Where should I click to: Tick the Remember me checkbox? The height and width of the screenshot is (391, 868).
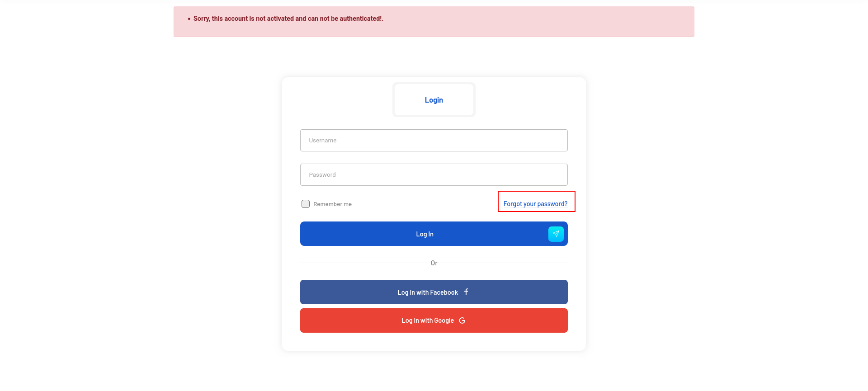[x=306, y=204]
